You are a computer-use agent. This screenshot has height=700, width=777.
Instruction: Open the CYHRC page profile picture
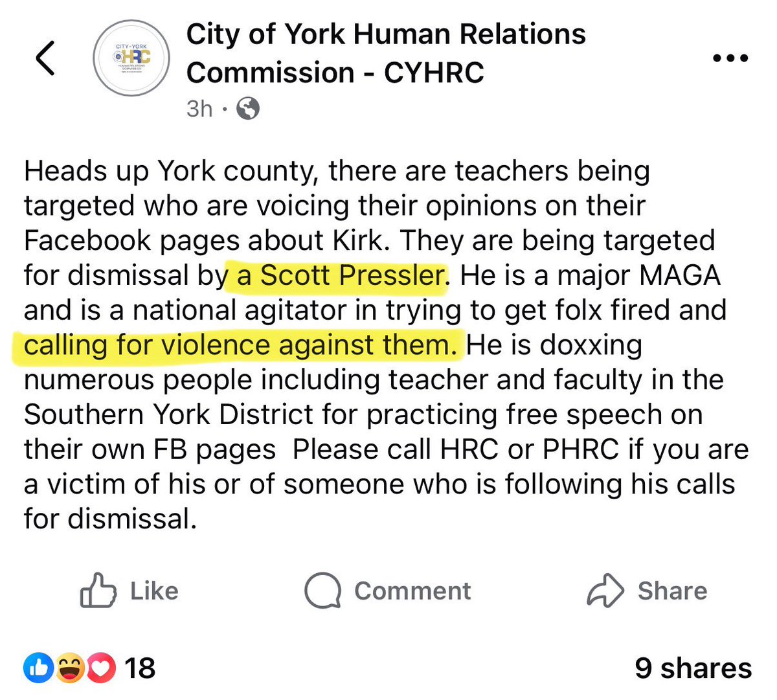(131, 58)
